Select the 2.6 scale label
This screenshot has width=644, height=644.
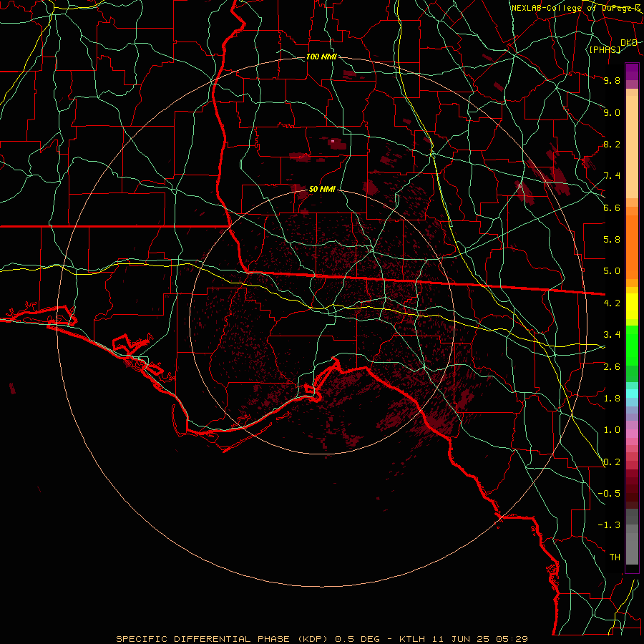tap(612, 367)
